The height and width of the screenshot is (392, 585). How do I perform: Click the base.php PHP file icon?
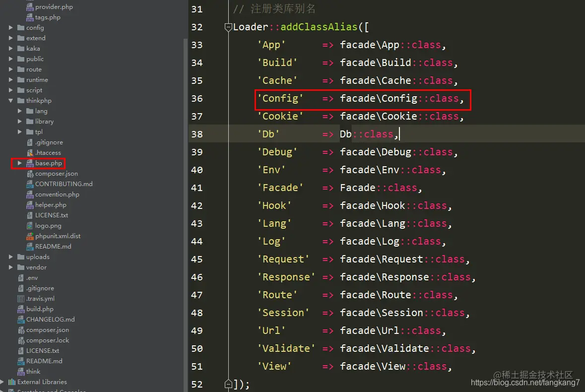[x=30, y=163]
